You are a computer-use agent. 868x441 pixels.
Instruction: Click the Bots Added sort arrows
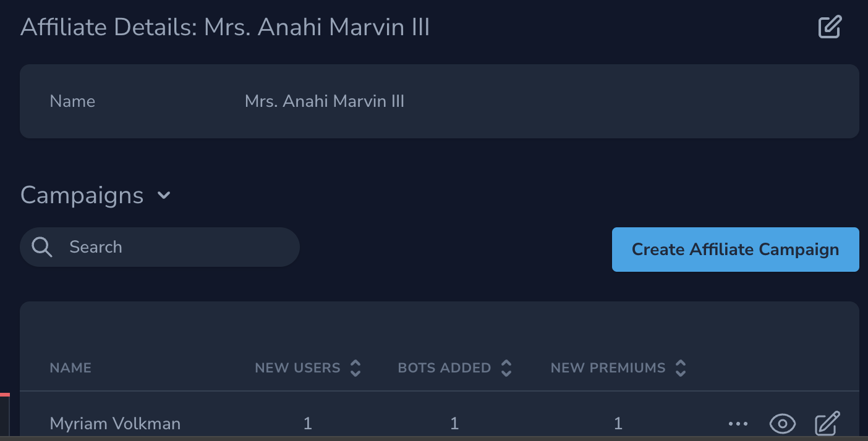(506, 367)
